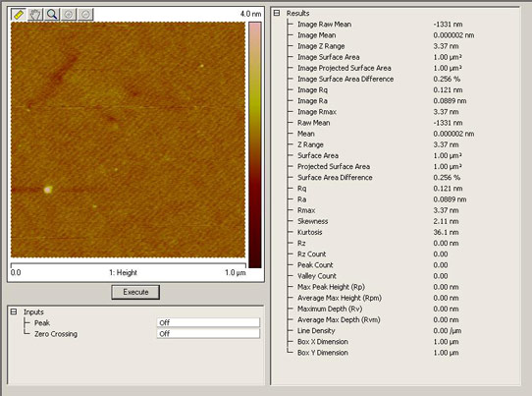The height and width of the screenshot is (396, 532).
Task: Select the Peak Count row
Action: click(x=373, y=265)
